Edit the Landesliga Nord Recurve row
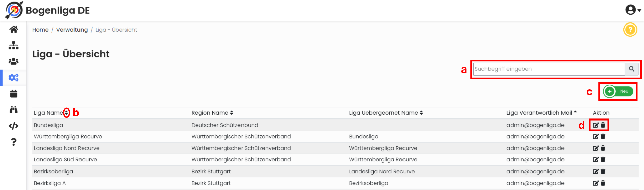The width and height of the screenshot is (644, 190). pyautogui.click(x=596, y=148)
